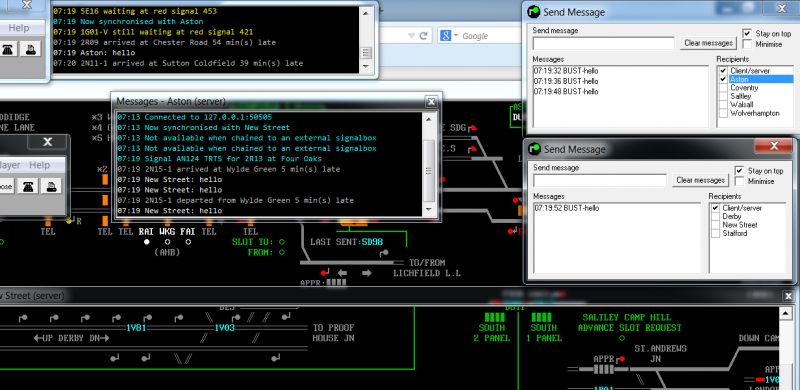Click the right arrow near Lichfield L.L
The height and width of the screenshot is (390, 800).
pos(366,273)
